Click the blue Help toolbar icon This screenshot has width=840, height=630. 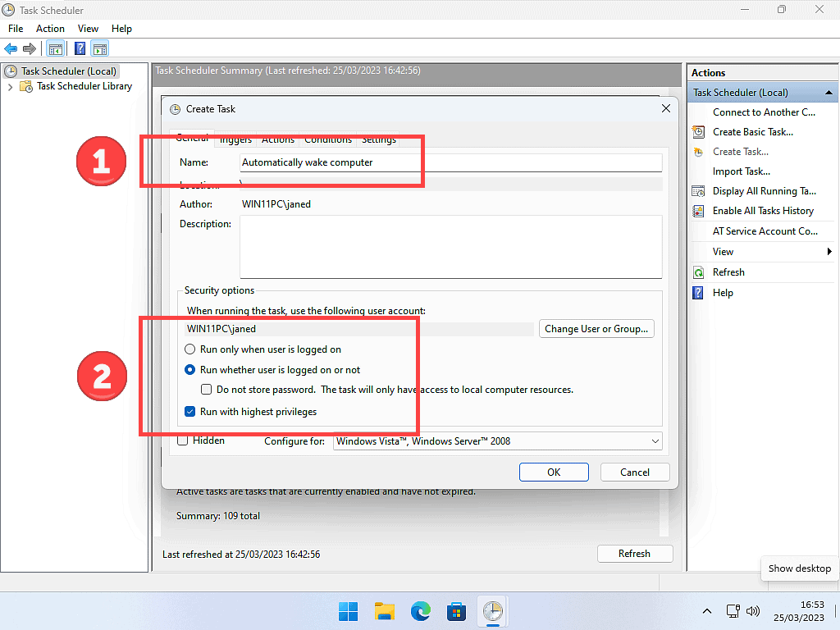[x=80, y=48]
